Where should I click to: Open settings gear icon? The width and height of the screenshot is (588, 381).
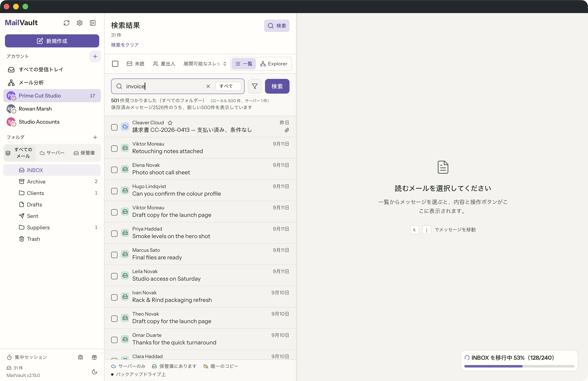click(x=80, y=23)
